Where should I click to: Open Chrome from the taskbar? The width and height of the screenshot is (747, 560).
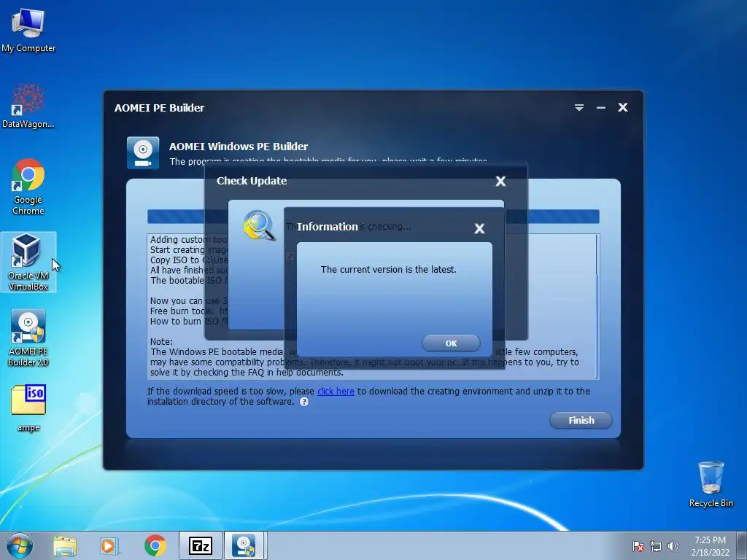coord(155,545)
